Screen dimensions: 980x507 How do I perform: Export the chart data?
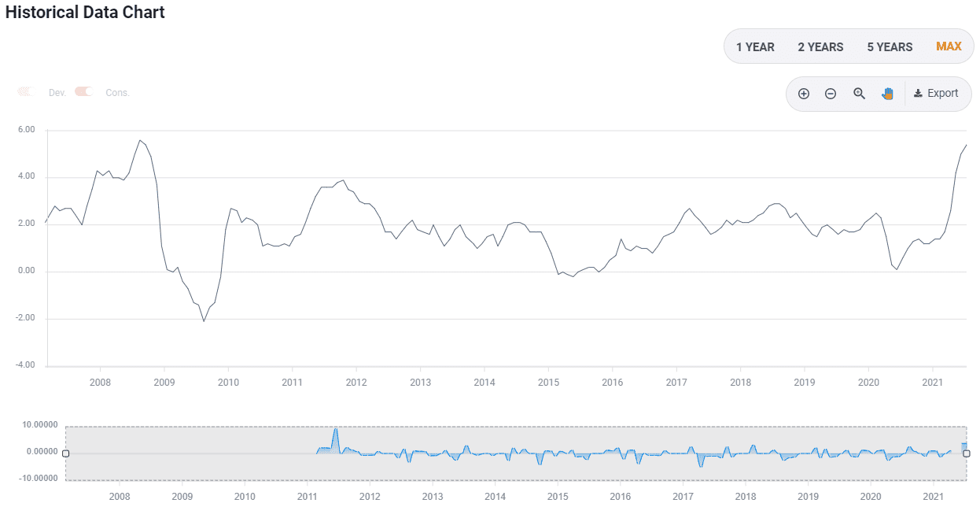point(936,94)
